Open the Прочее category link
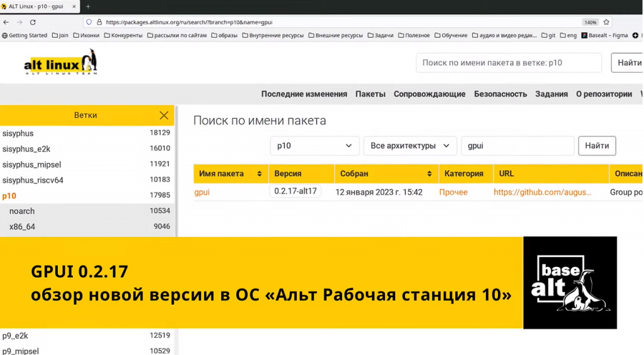Viewport: 644px width, 355px height. (453, 192)
